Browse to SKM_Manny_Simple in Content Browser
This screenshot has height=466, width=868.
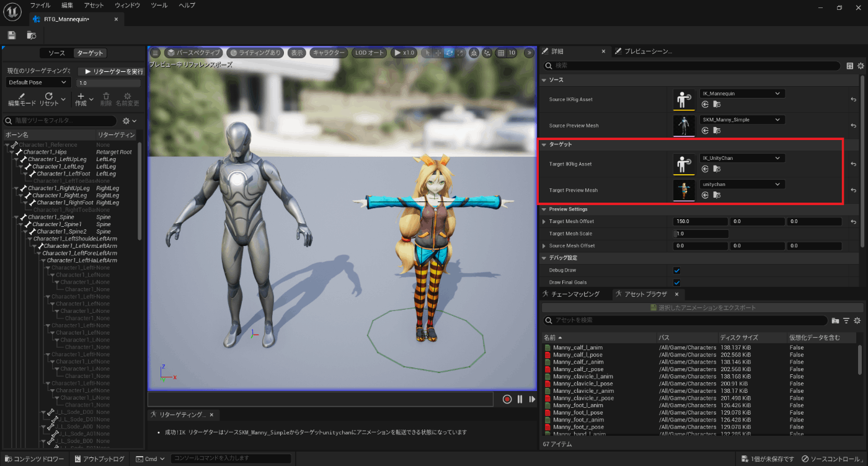click(x=716, y=130)
